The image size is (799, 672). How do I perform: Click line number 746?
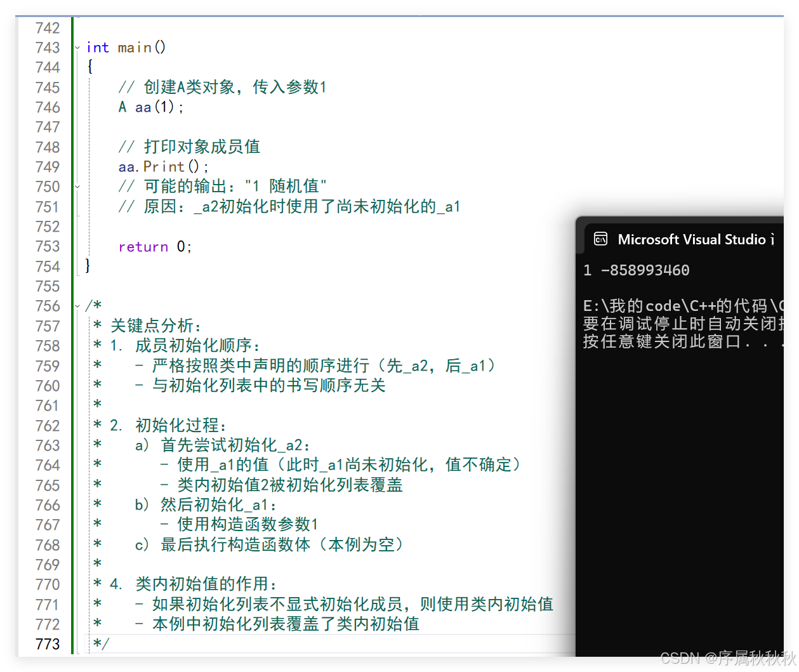[x=48, y=107]
